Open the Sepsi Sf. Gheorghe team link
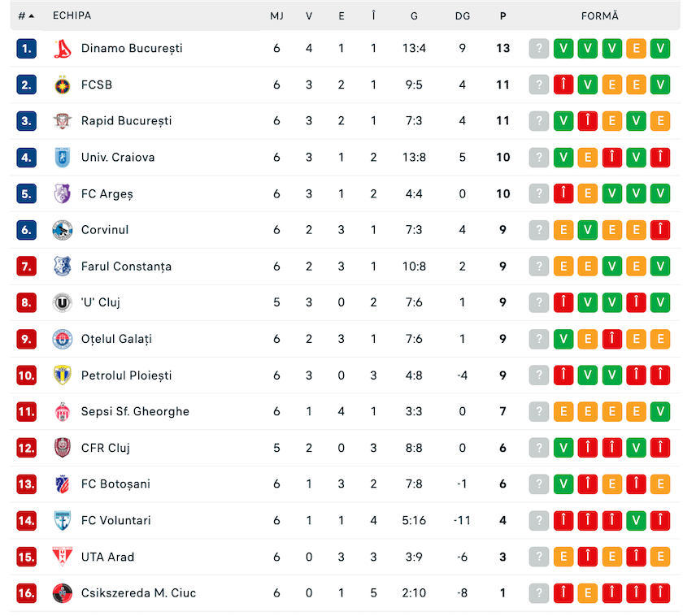The height and width of the screenshot is (616, 683). [136, 411]
